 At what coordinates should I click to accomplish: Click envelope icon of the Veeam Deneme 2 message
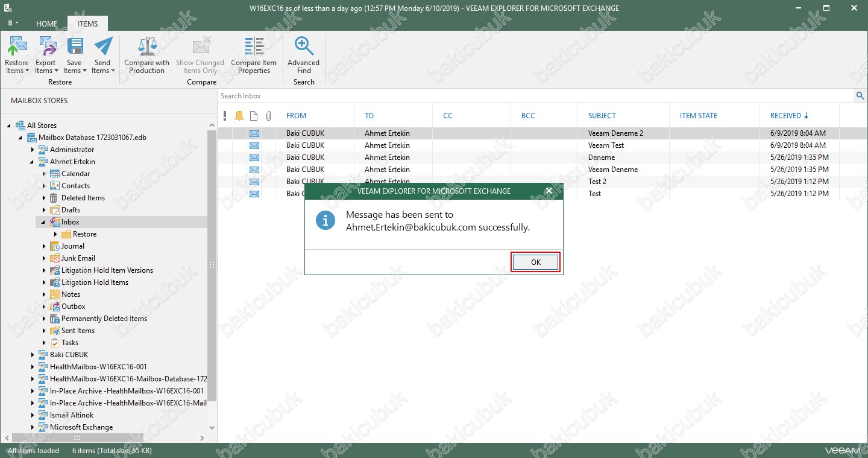[254, 133]
